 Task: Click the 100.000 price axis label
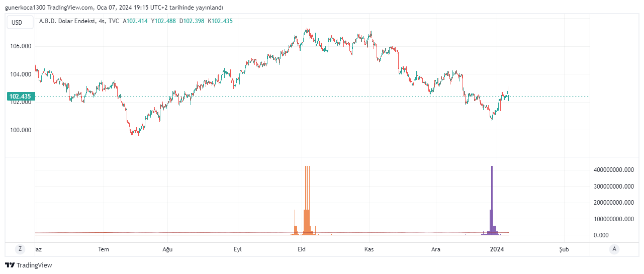pos(21,130)
